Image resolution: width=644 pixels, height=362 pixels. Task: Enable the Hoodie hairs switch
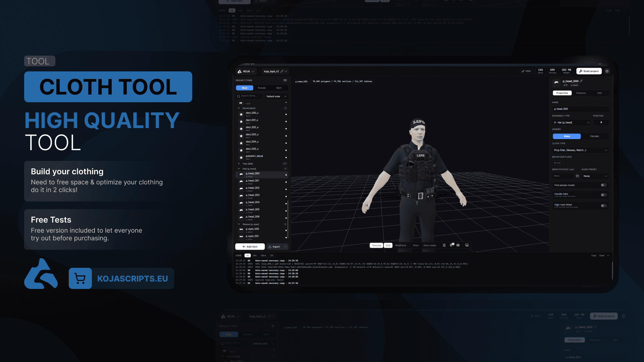[x=603, y=195]
